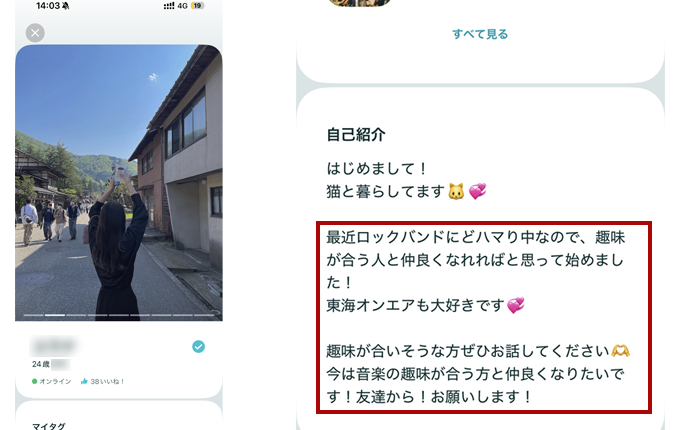Tap the battery indicator in status bar
Screen dimensions: 690x430
click(x=197, y=6)
